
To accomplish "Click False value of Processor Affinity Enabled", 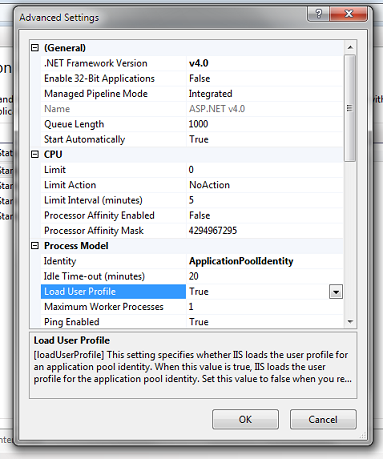I will [x=200, y=215].
